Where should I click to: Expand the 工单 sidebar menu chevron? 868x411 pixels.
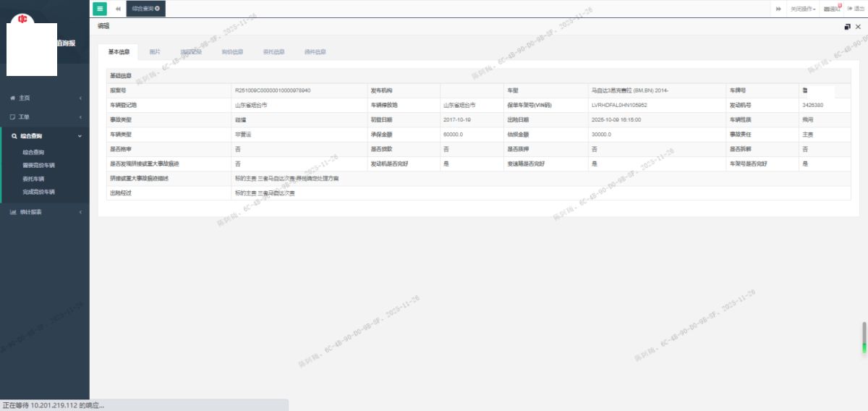80,116
